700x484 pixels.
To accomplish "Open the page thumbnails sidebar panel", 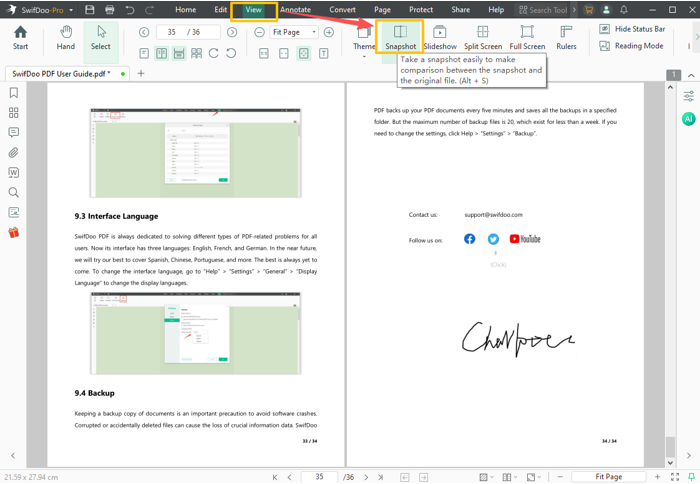I will pos(14,113).
